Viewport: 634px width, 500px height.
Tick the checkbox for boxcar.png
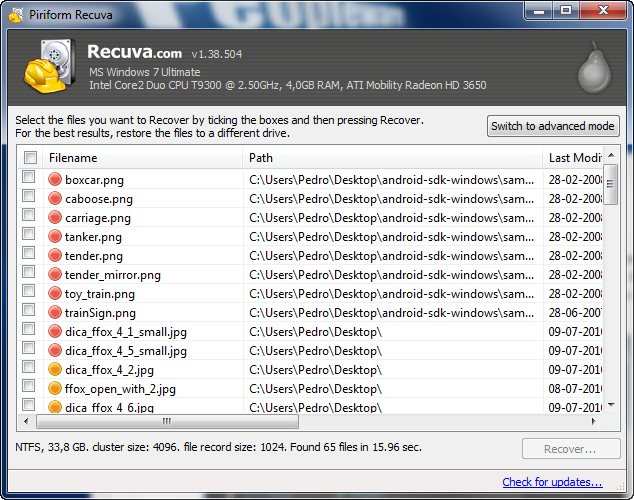tap(28, 177)
